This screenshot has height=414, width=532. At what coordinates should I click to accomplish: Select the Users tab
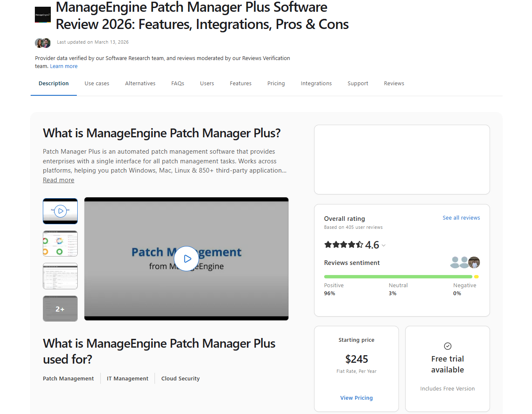click(207, 84)
